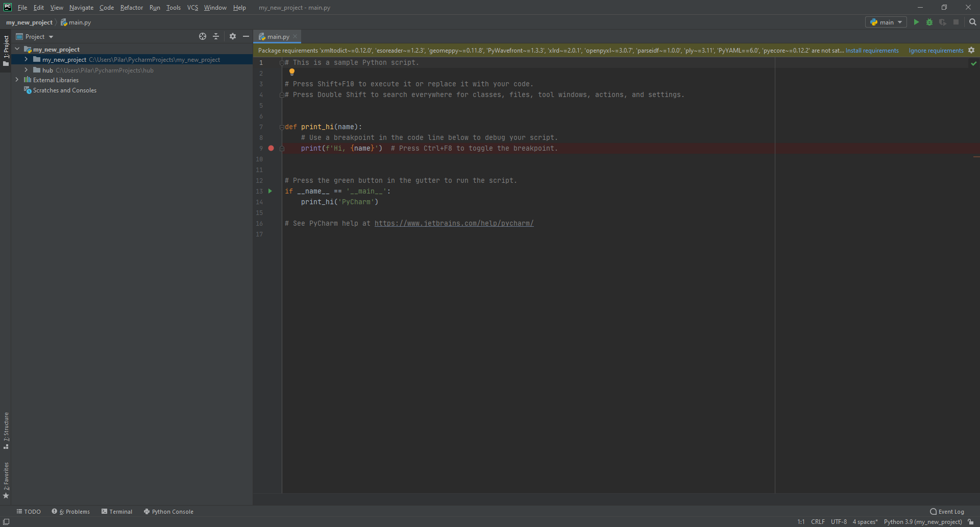
Task: Open notification banner settings gear
Action: (971, 50)
